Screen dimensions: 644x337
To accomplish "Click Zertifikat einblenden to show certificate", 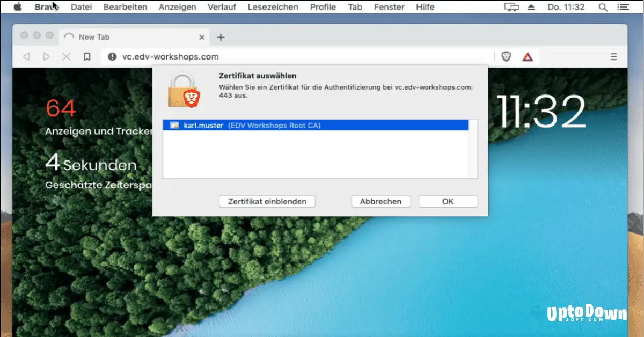I will click(x=267, y=201).
